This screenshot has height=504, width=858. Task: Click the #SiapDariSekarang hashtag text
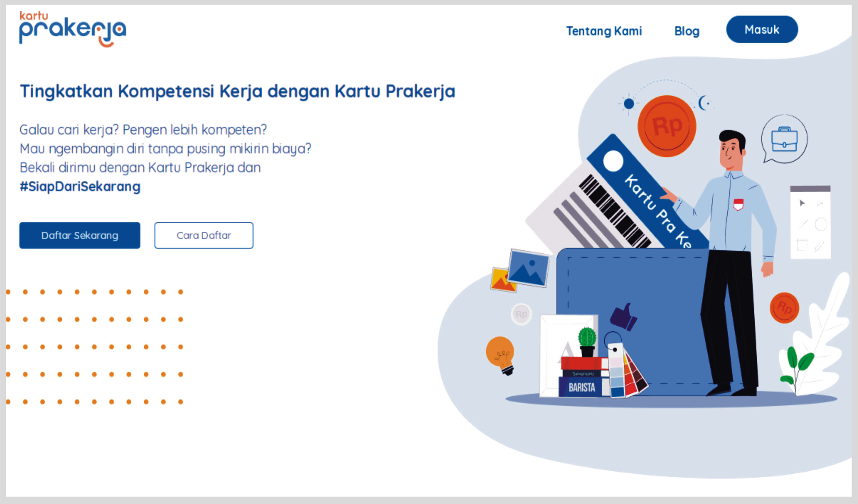click(80, 186)
